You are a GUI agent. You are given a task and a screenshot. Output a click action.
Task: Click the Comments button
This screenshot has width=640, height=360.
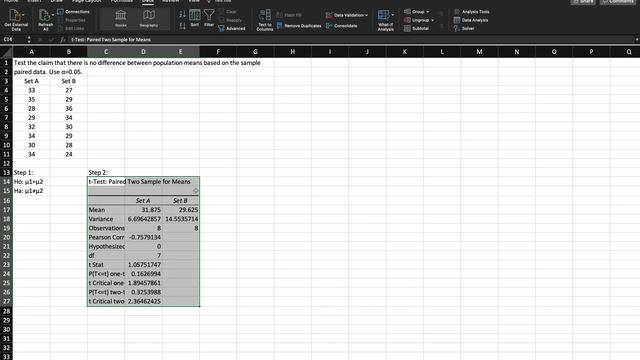click(618, 2)
